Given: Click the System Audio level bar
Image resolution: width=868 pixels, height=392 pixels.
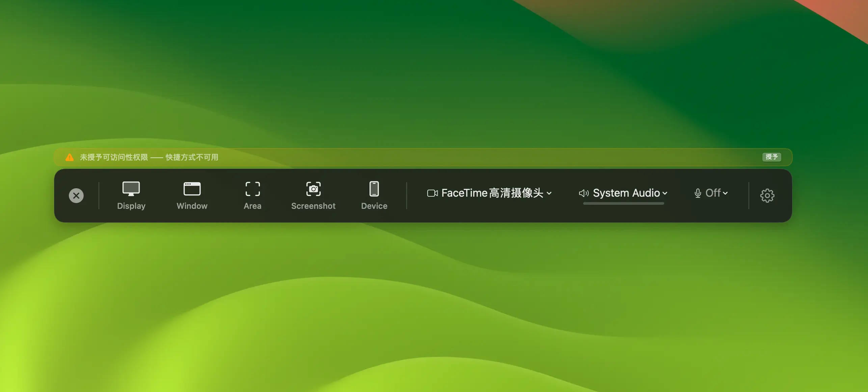Looking at the screenshot, I should (623, 203).
